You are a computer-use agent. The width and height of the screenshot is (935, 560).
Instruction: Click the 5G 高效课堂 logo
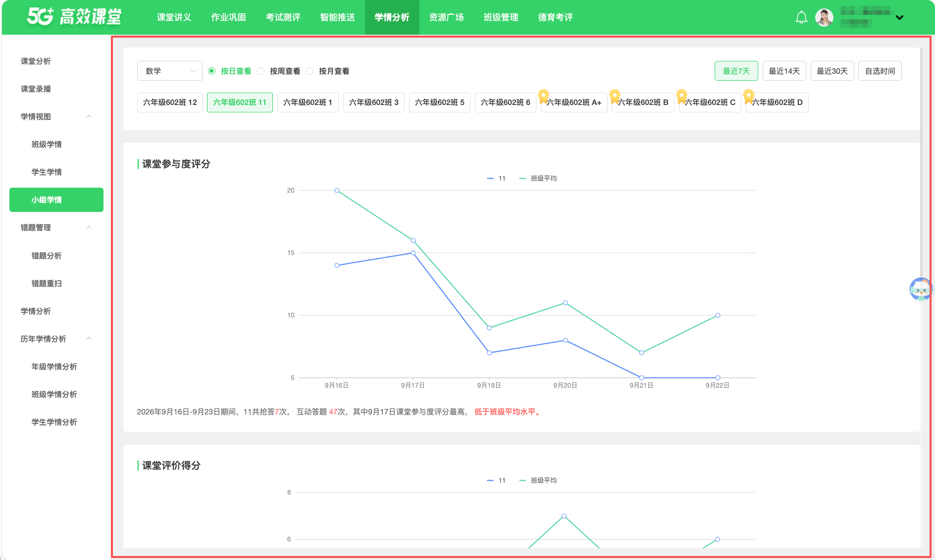pos(74,17)
